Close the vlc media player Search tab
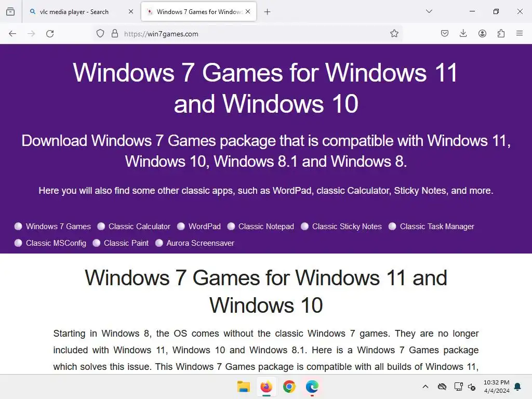532x399 pixels. (130, 11)
